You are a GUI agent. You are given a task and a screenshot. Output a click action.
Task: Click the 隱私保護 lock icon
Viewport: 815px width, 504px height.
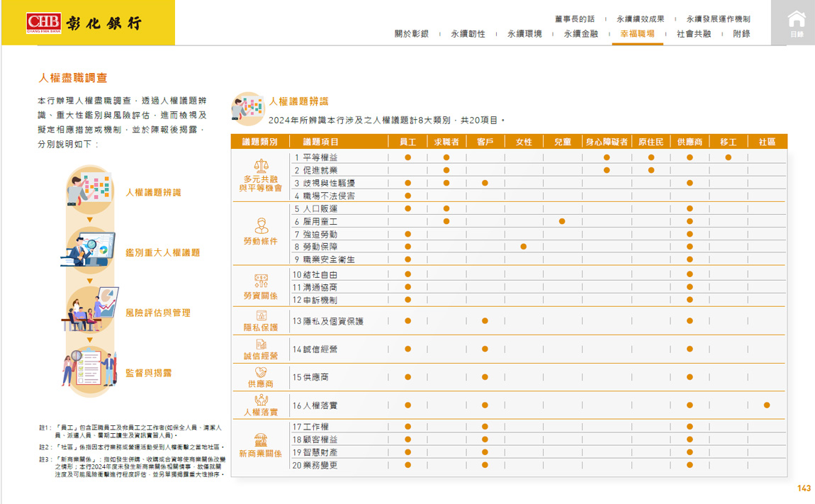coord(261,315)
